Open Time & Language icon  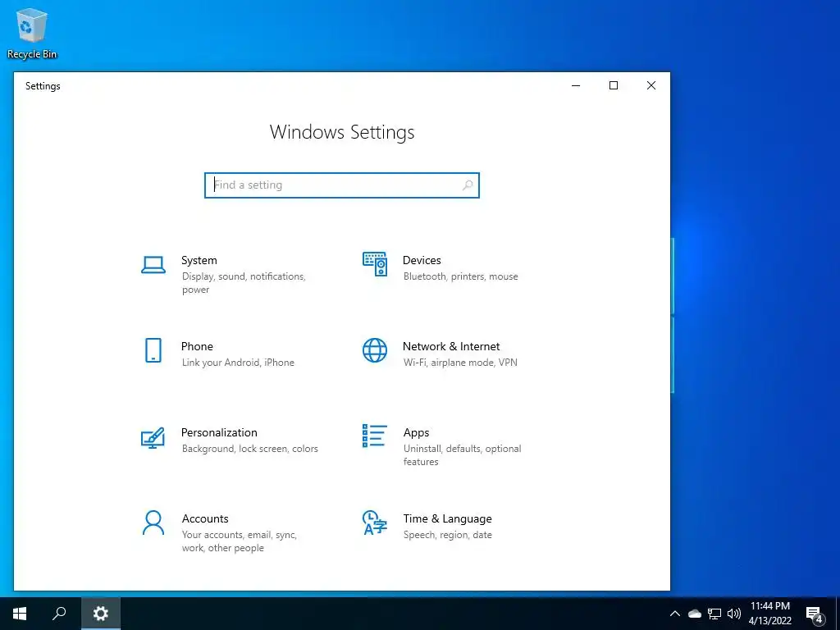[x=374, y=523]
